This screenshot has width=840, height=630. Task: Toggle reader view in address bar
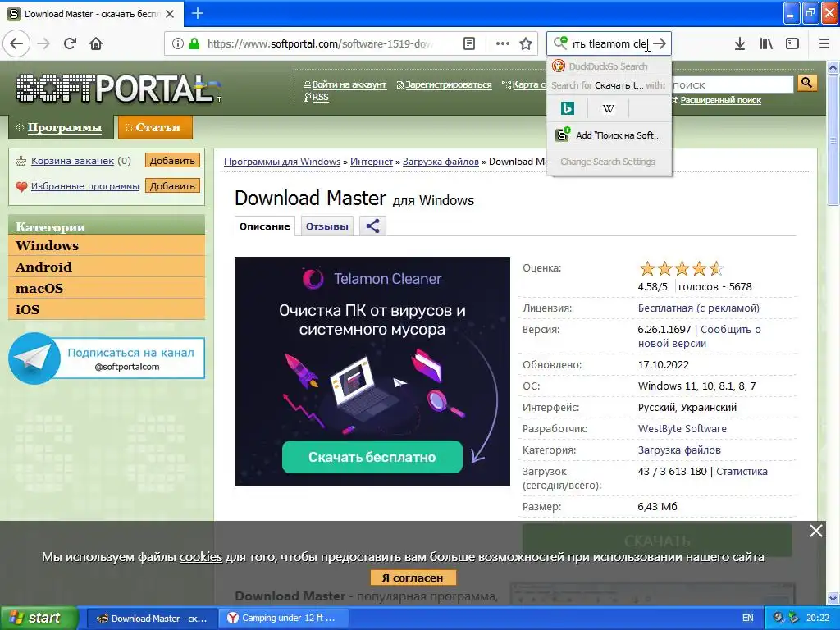point(468,43)
